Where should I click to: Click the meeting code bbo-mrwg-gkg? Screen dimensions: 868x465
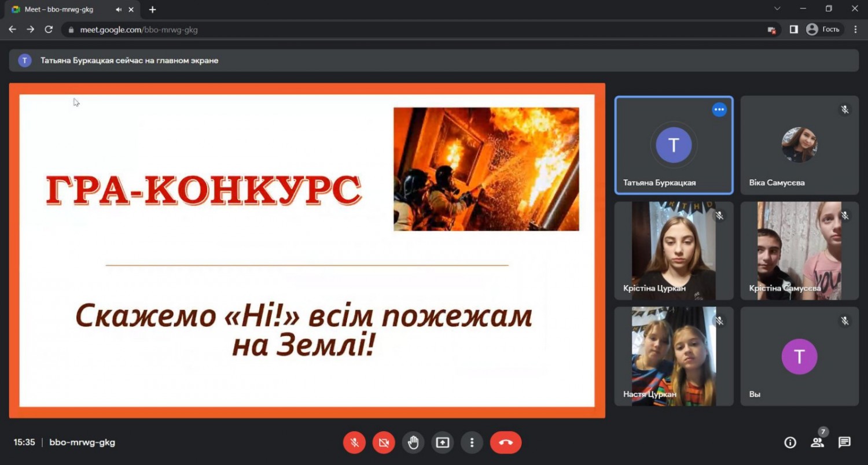(82, 442)
